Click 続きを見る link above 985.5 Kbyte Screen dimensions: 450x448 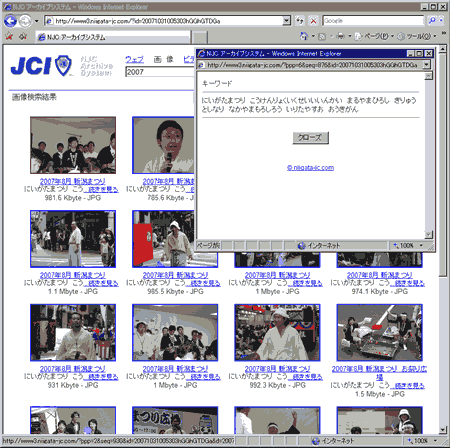pyautogui.click(x=204, y=283)
